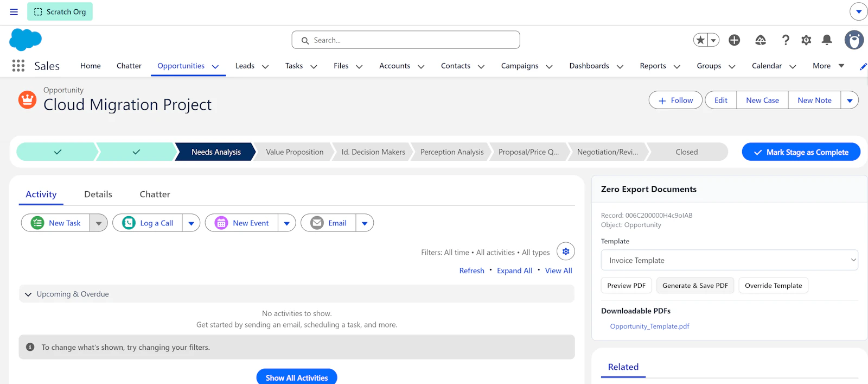Open the notifications bell

[827, 40]
